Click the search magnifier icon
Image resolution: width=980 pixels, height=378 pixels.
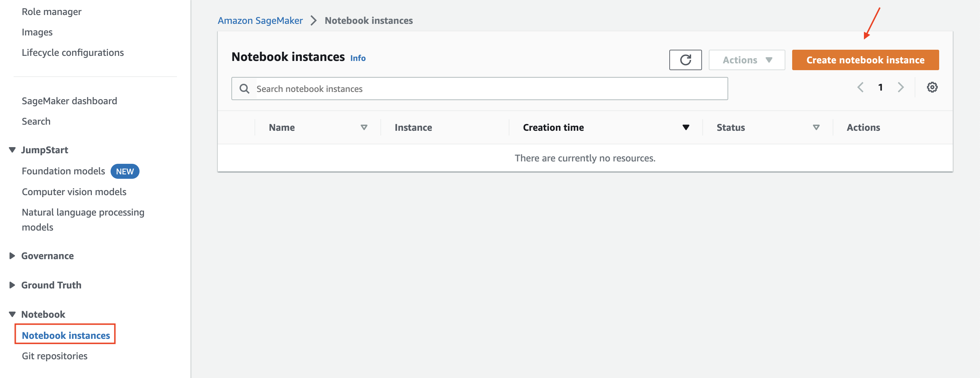click(x=244, y=88)
